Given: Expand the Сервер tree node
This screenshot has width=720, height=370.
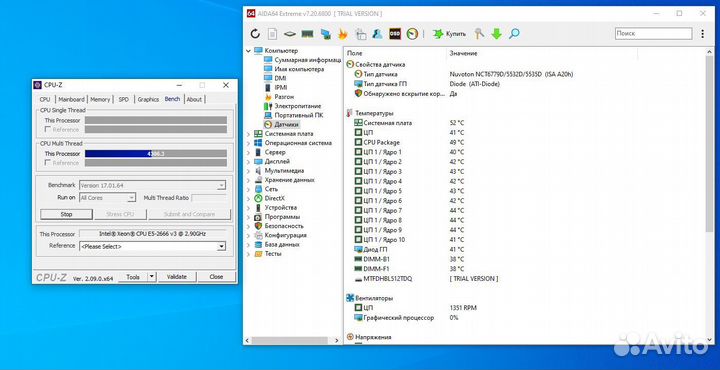Looking at the screenshot, I should point(248,152).
